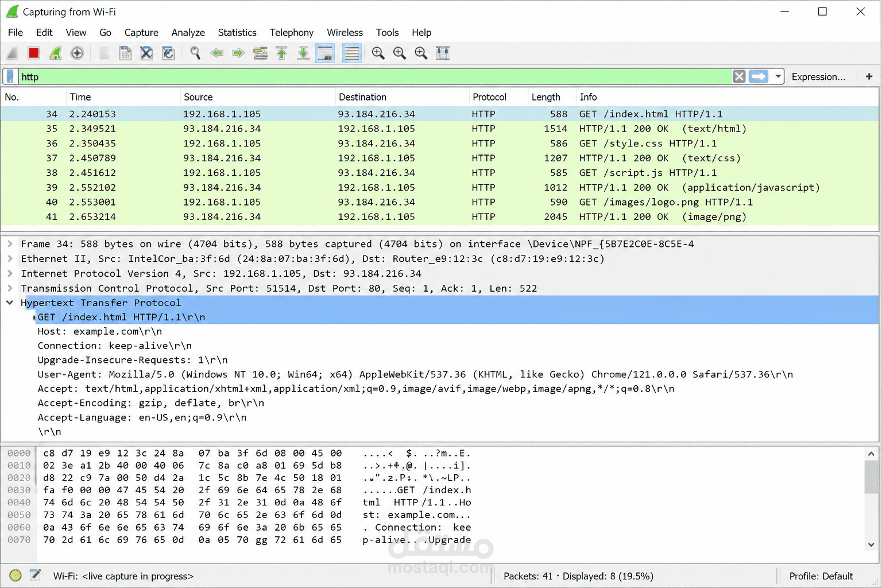Expand the Frame 34 details
Image resolution: width=882 pixels, height=588 pixels.
click(x=10, y=244)
